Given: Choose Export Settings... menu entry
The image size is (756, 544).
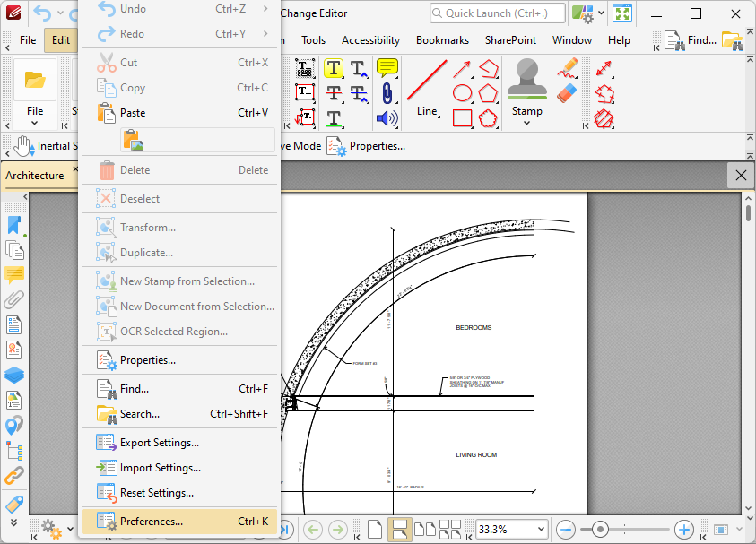Looking at the screenshot, I should (179, 443).
